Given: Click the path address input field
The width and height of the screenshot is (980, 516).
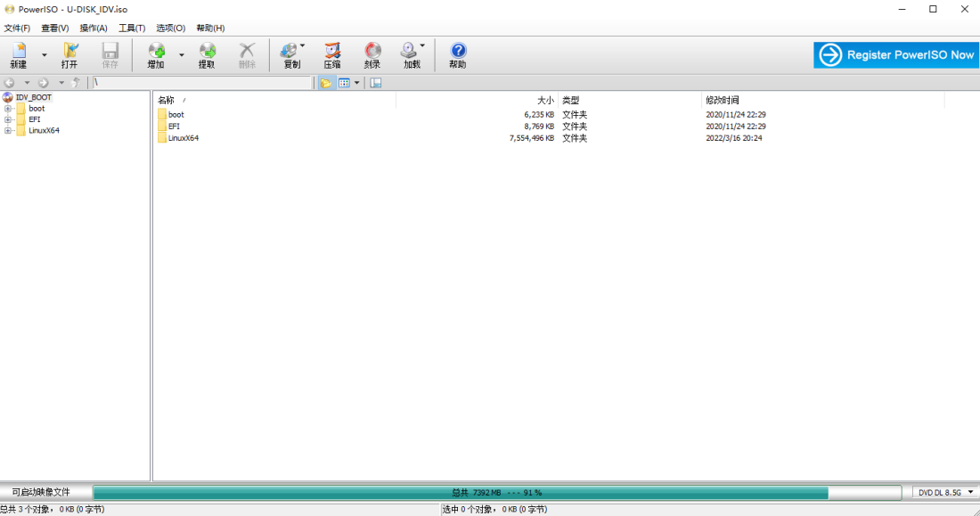Looking at the screenshot, I should (x=201, y=83).
